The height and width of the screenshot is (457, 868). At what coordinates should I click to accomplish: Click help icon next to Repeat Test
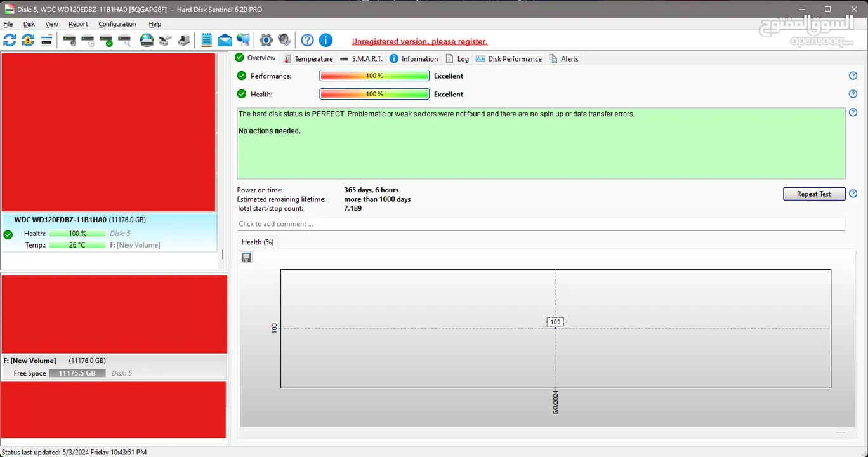click(853, 194)
